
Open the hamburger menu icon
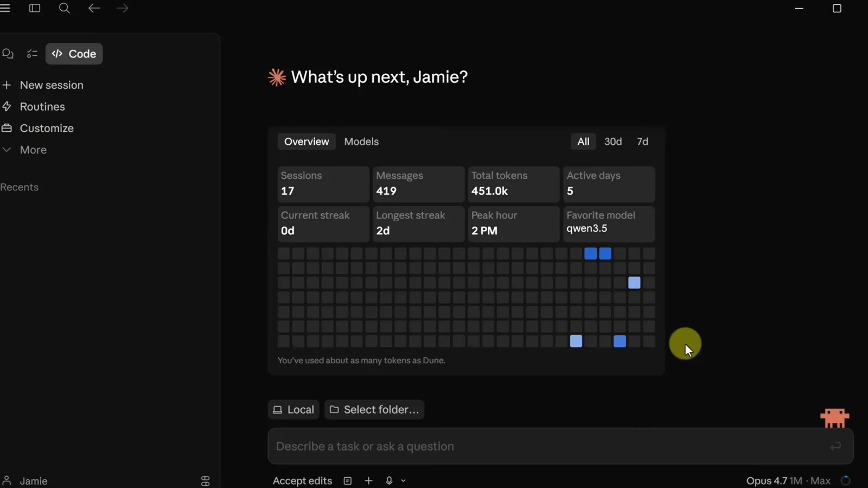pos(5,8)
